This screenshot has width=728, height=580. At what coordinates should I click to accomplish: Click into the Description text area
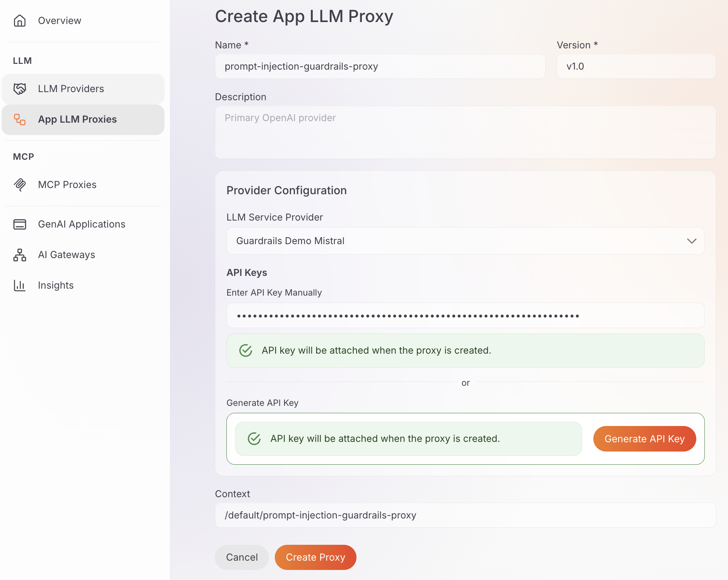(465, 132)
